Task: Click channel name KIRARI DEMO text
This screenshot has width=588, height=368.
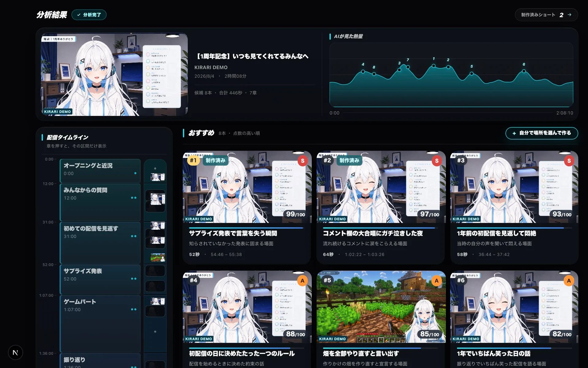Action: coord(211,67)
